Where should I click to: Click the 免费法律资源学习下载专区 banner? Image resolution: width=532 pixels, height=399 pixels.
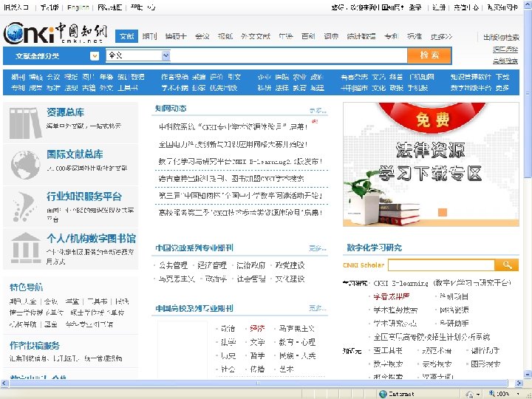431,164
